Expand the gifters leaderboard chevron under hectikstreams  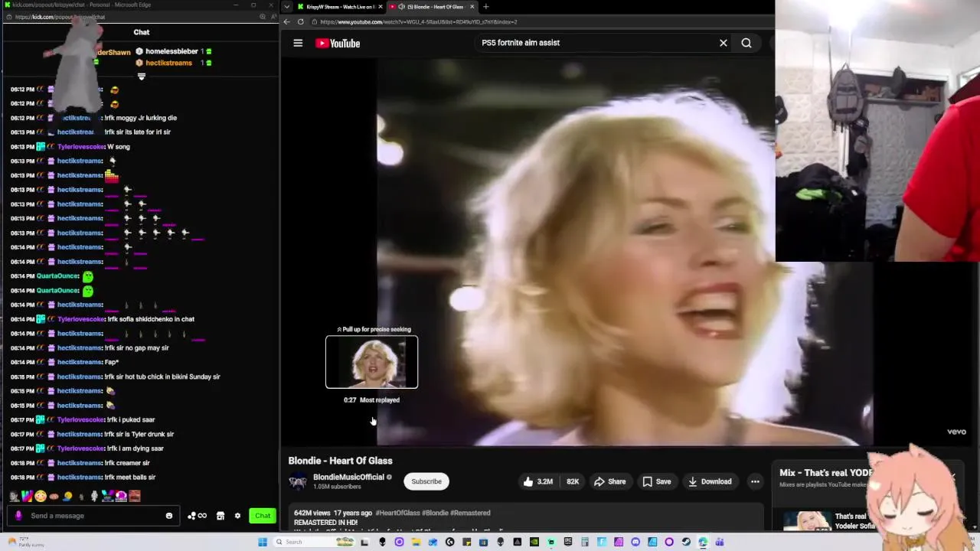pyautogui.click(x=141, y=76)
